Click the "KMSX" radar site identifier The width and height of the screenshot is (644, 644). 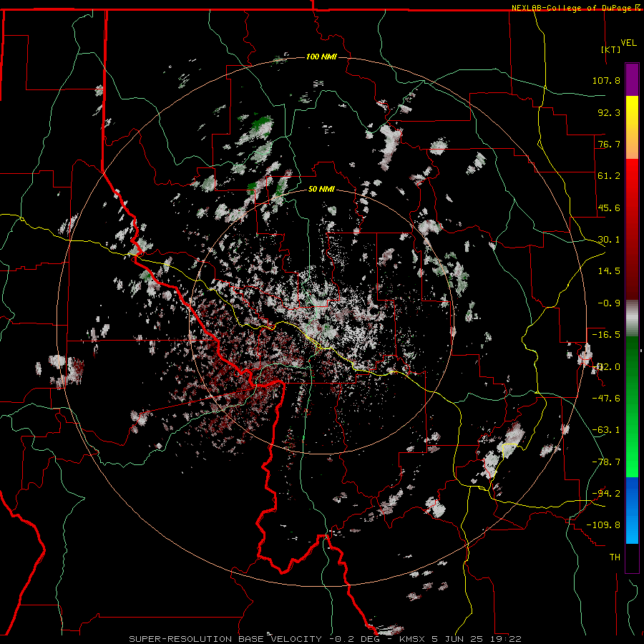(x=412, y=639)
